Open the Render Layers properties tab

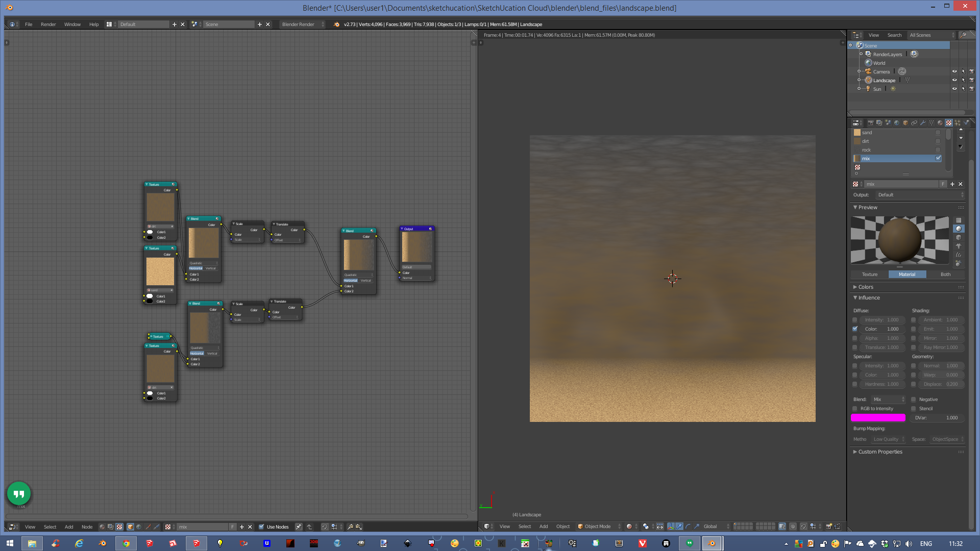[x=879, y=123]
